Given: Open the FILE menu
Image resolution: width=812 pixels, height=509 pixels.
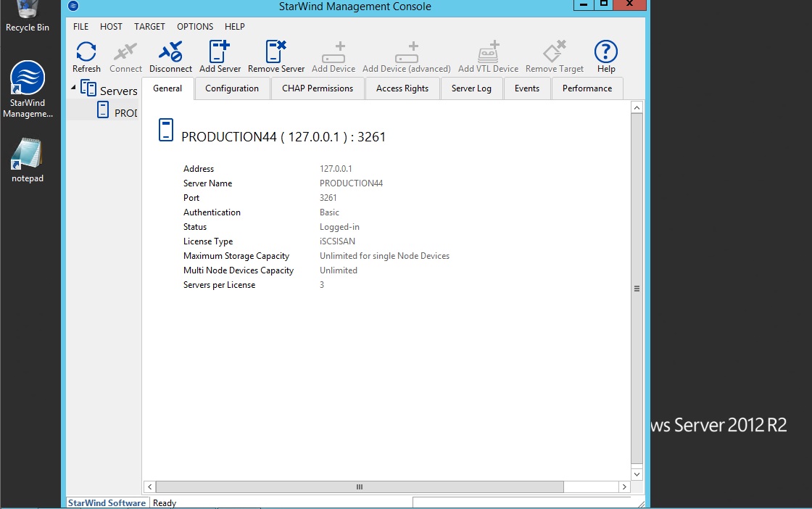Looking at the screenshot, I should pos(80,26).
